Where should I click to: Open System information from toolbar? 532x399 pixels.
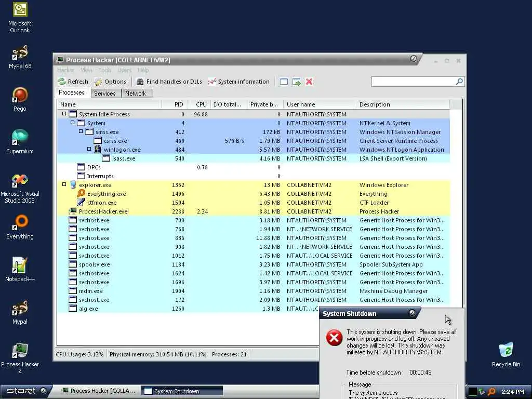click(x=238, y=82)
